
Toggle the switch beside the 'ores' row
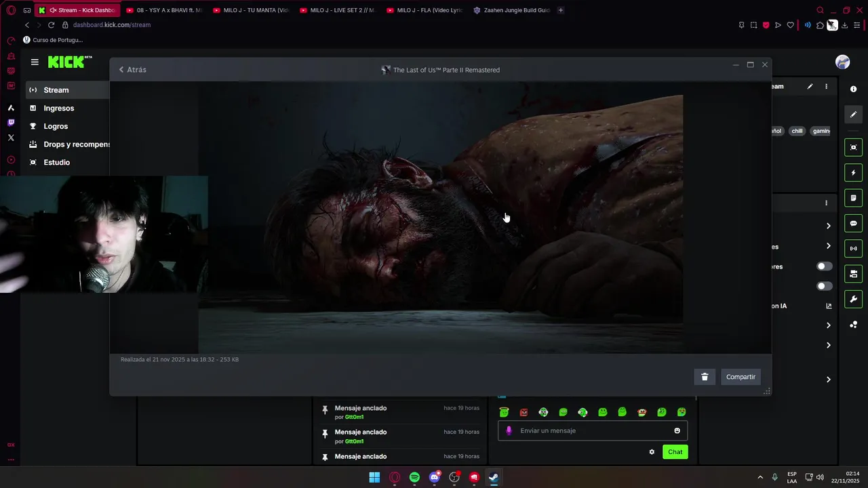824,266
